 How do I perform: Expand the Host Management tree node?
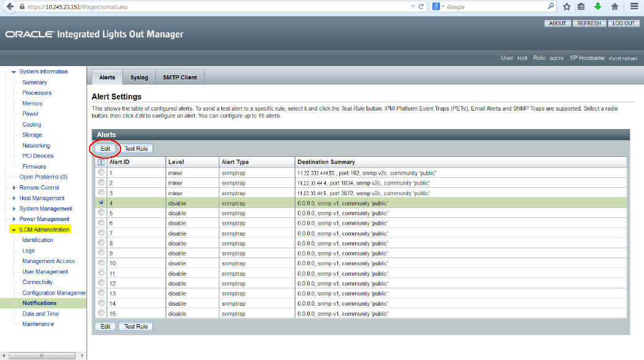coord(14,198)
